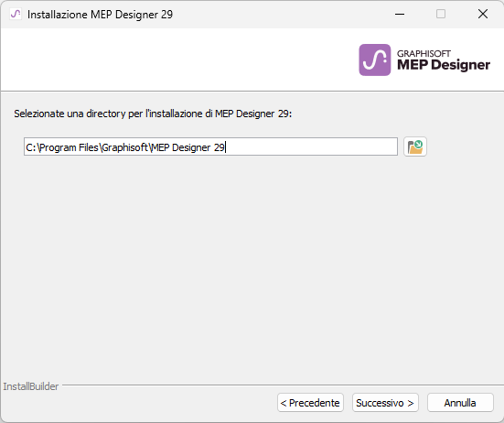
Task: Click the InstallBuilder label
Action: coord(31,386)
